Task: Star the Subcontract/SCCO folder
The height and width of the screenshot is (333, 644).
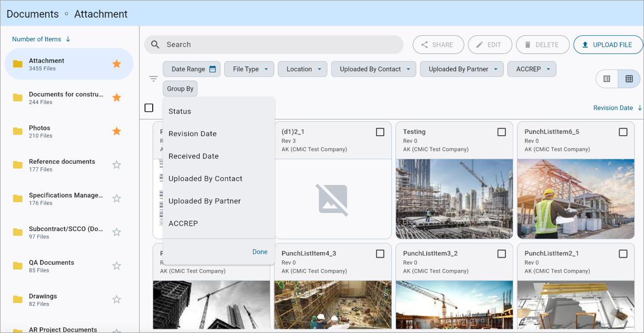Action: point(116,232)
